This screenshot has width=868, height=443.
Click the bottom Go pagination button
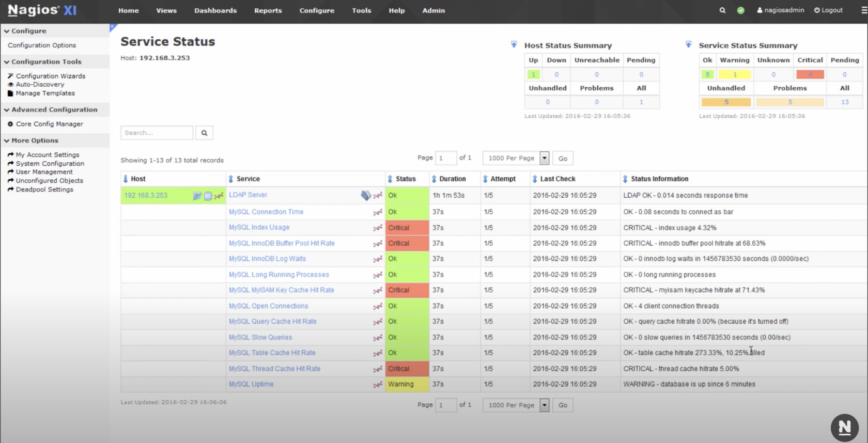tap(563, 405)
